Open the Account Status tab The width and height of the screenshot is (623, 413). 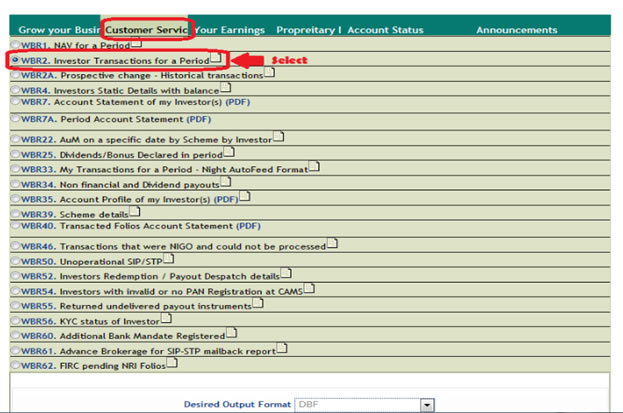click(384, 30)
